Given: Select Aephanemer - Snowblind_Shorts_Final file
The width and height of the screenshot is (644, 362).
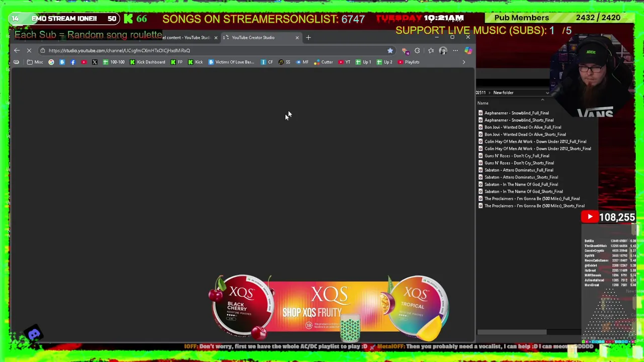Looking at the screenshot, I should pyautogui.click(x=516, y=120).
